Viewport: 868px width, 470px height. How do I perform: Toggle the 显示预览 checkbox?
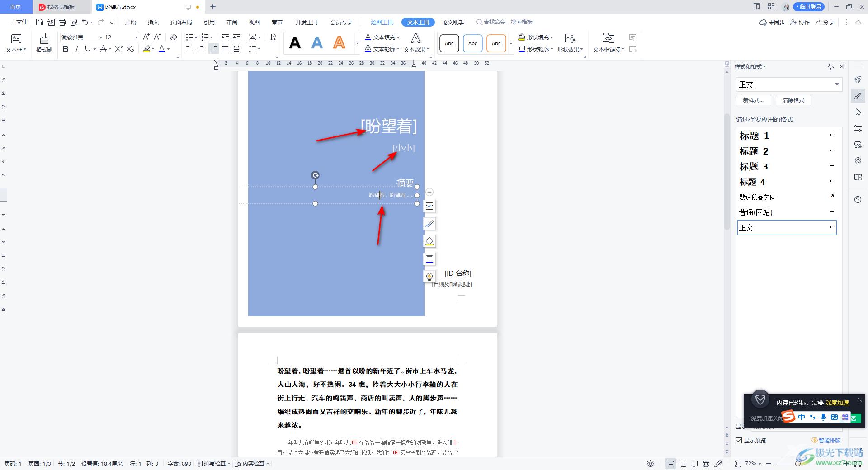click(739, 440)
